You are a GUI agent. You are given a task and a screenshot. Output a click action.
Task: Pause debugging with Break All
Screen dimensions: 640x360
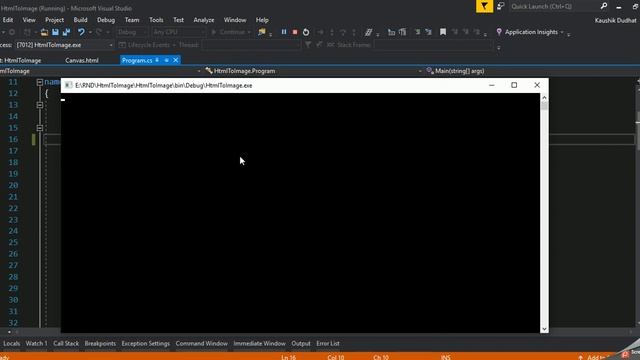click(x=284, y=32)
